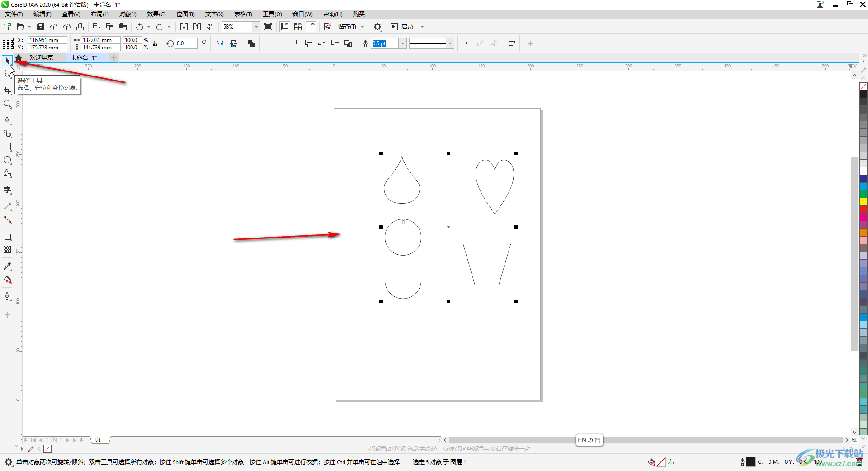
Task: Pick the red swatch in color palette
Action: click(863, 209)
